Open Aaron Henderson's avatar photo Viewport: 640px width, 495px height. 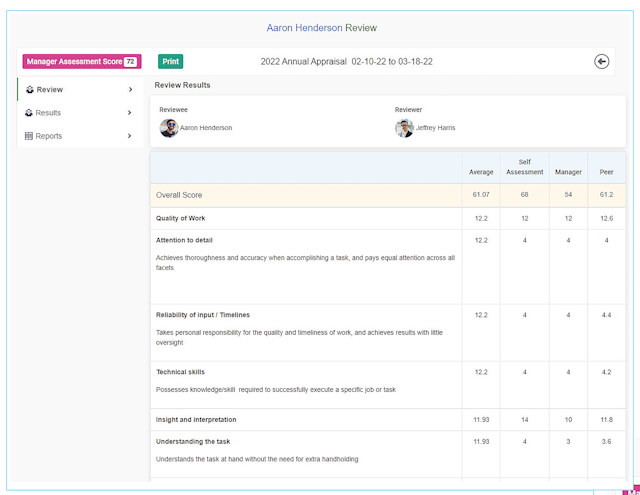coord(169,128)
